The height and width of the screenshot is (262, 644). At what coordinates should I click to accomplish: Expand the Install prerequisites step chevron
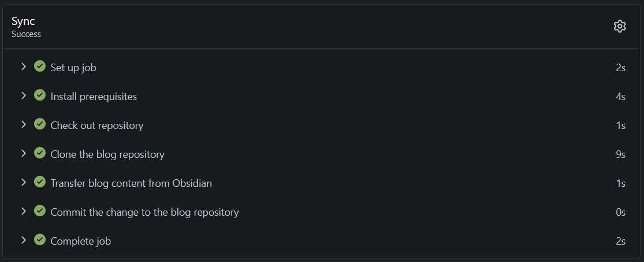pos(24,95)
